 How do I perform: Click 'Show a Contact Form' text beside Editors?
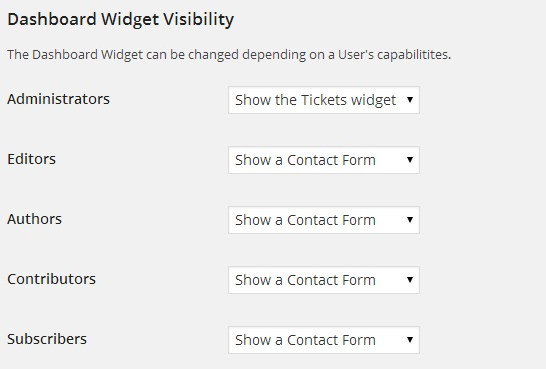(x=305, y=160)
